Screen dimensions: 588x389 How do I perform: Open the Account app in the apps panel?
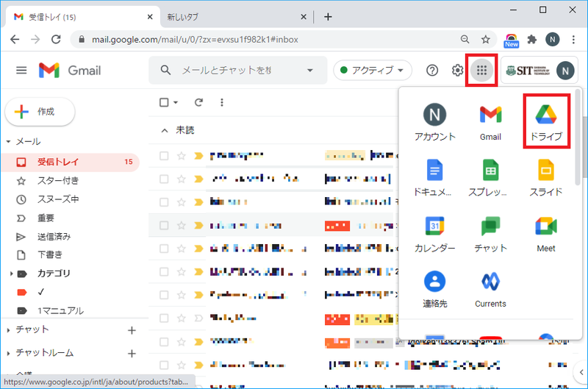coord(434,122)
